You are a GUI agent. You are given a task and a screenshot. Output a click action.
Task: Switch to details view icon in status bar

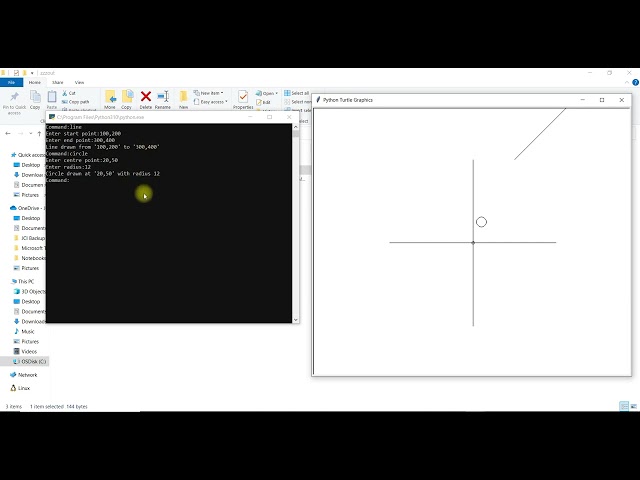(x=624, y=406)
